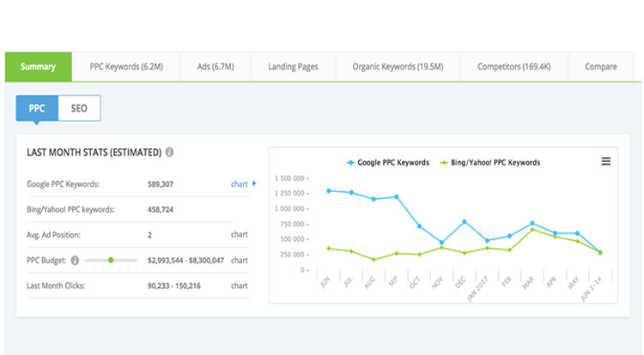Click the info icon next to PPC Budget
Viewport: 644px width, 355px height.
(x=76, y=260)
